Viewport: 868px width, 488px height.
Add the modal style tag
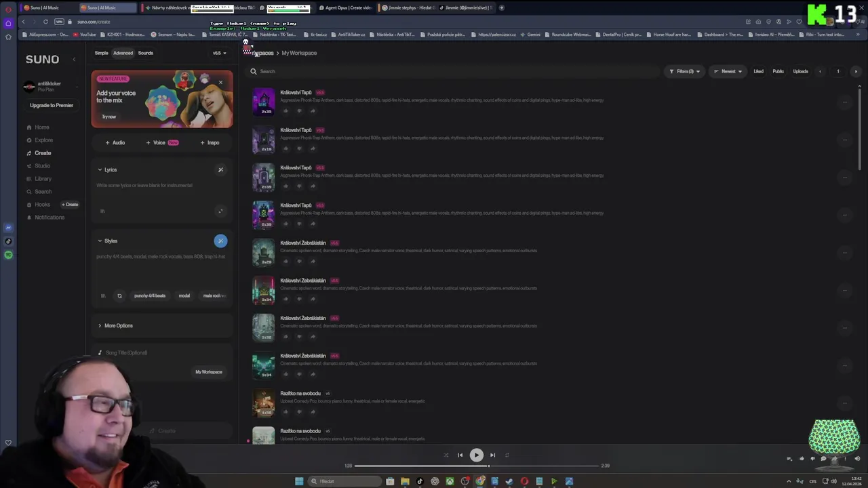(x=184, y=296)
